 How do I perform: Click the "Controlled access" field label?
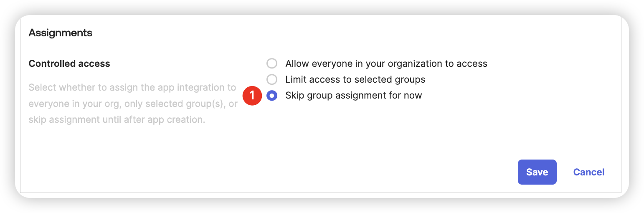pyautogui.click(x=69, y=64)
